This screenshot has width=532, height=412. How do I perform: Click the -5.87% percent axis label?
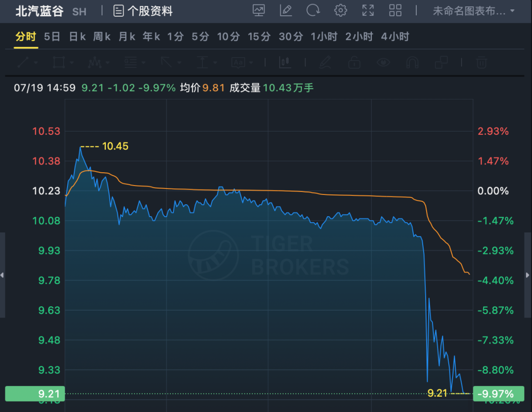[496, 310]
